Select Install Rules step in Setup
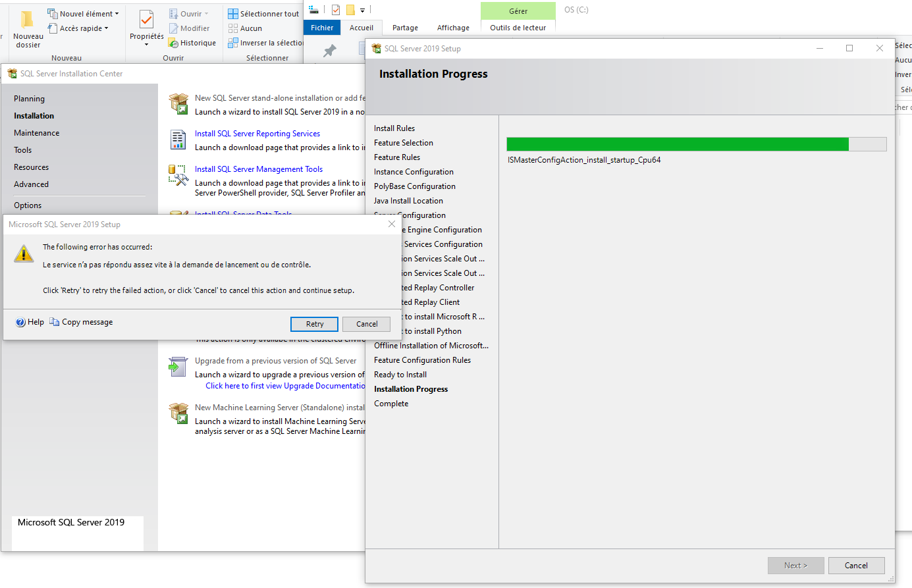Viewport: 912px width, 588px height. coord(394,128)
